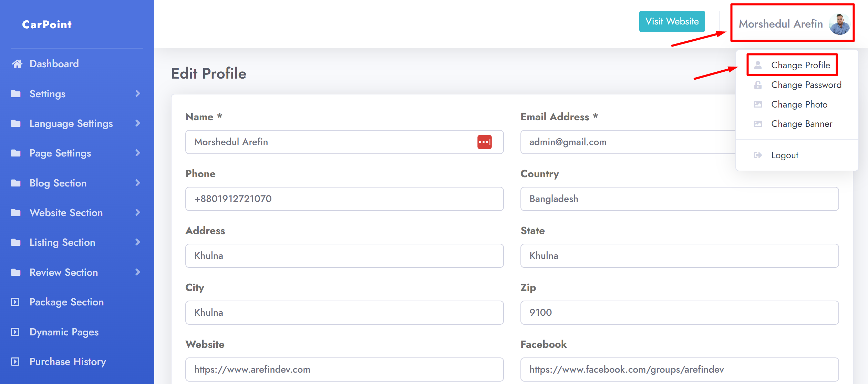This screenshot has height=384, width=868.
Task: Focus the Zip code field
Action: 679,313
